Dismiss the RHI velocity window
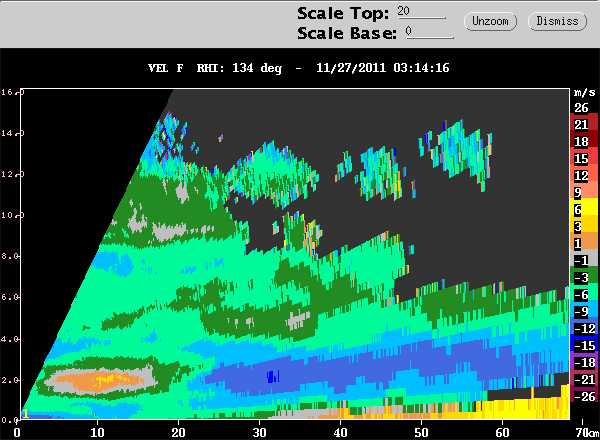The image size is (600, 440). 557,21
